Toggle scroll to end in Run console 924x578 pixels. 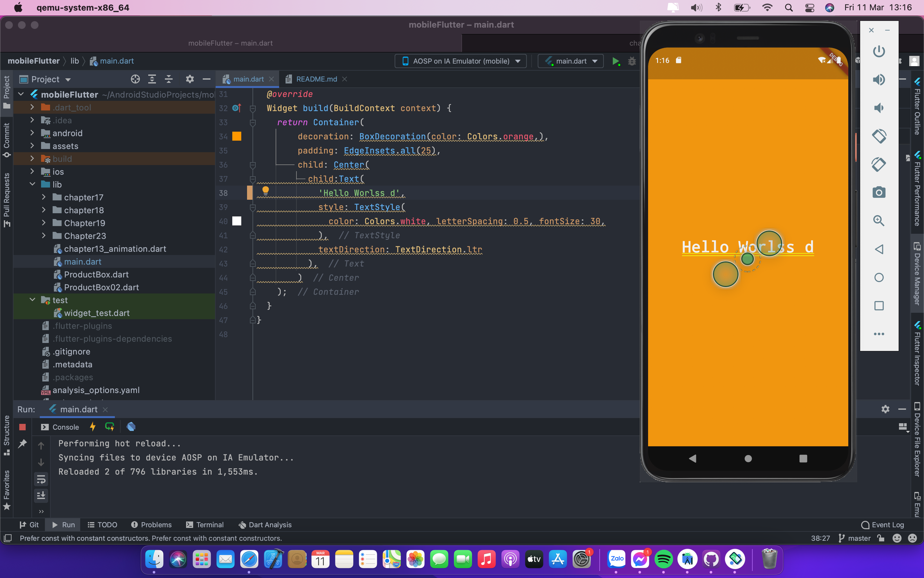coord(41,495)
